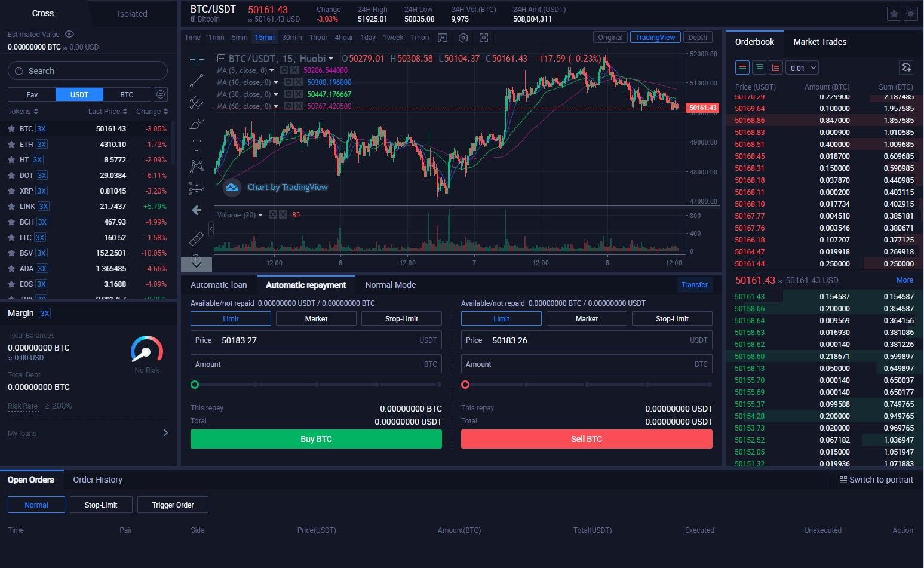Select the prediction and measurement tool

(x=197, y=188)
